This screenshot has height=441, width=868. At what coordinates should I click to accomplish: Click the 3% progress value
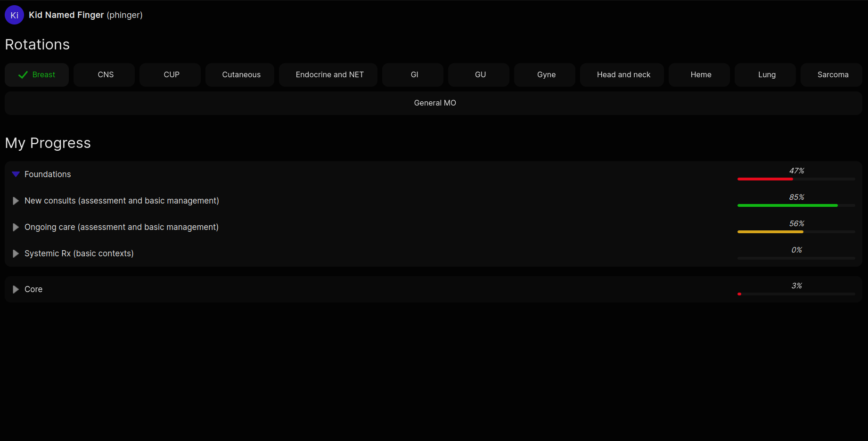coord(796,286)
